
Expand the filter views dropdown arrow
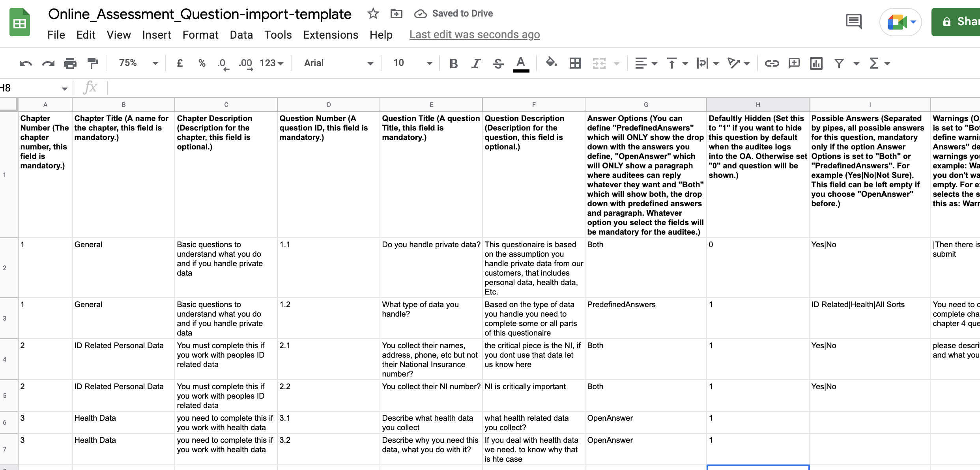[x=856, y=63]
